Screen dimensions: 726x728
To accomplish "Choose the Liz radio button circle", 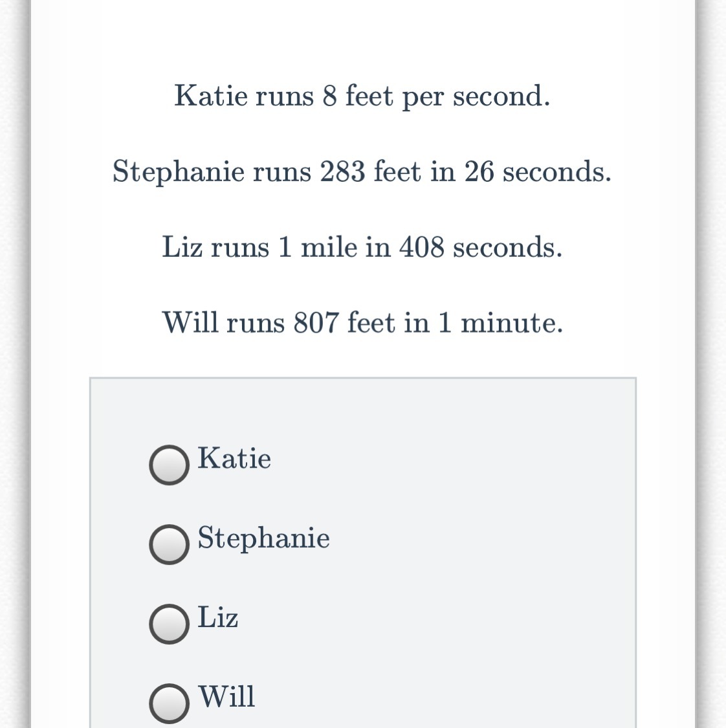I will click(x=170, y=624).
